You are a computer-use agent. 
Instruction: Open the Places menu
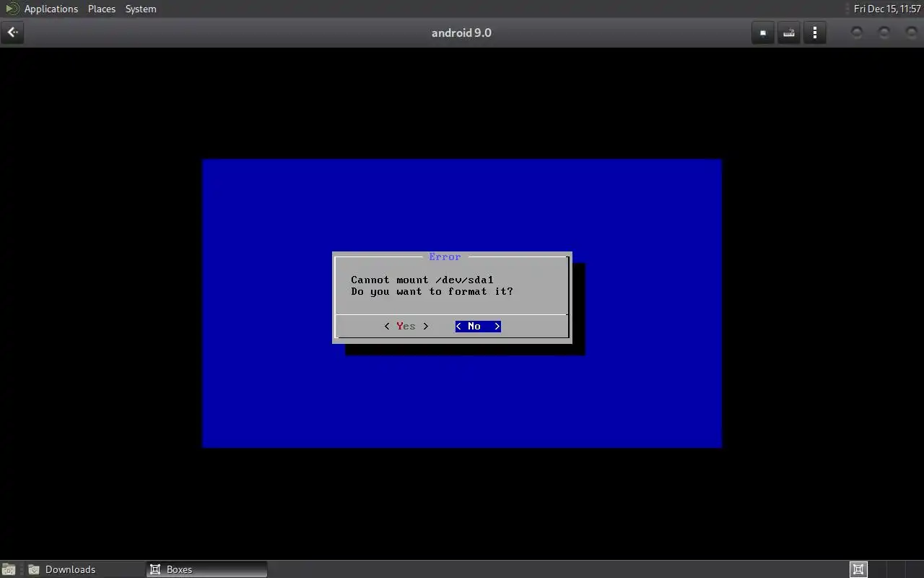pos(102,9)
